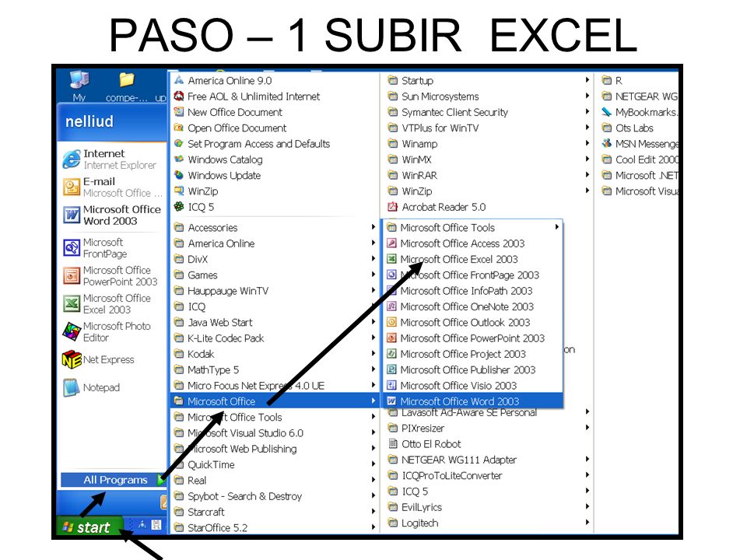Open Spybot - Search & Destroy folder

click(275, 496)
